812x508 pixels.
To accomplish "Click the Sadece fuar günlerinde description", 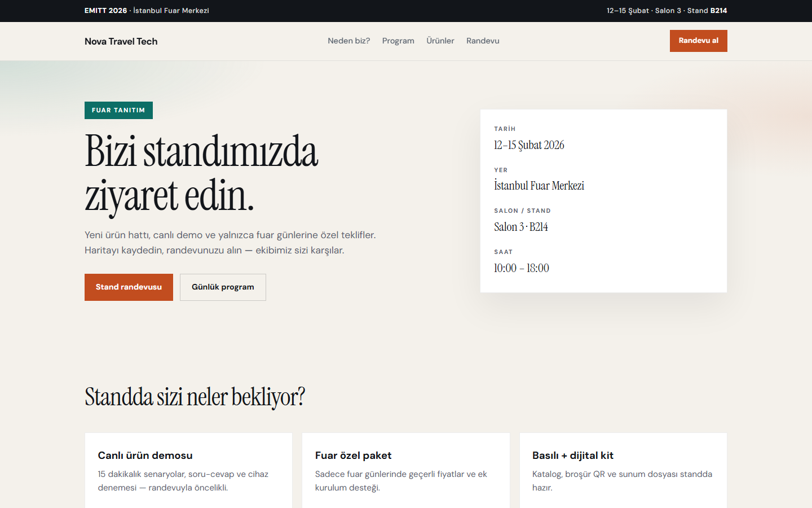I will (401, 481).
